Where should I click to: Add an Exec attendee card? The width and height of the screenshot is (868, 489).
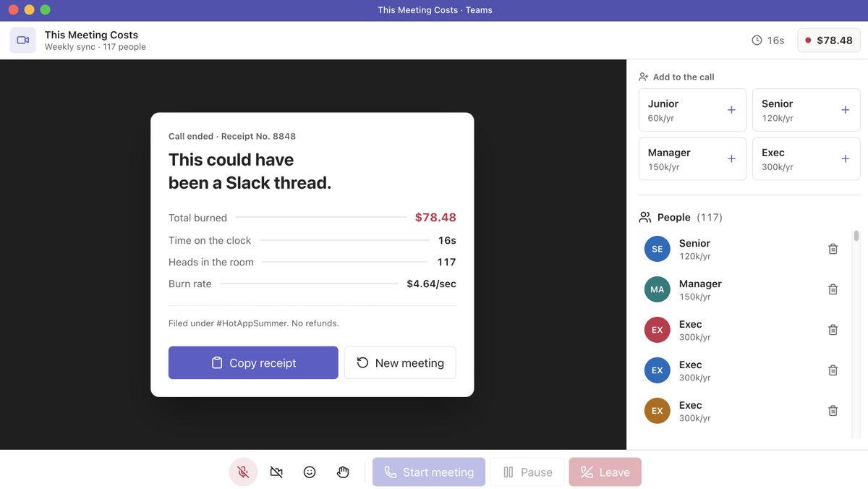click(807, 159)
